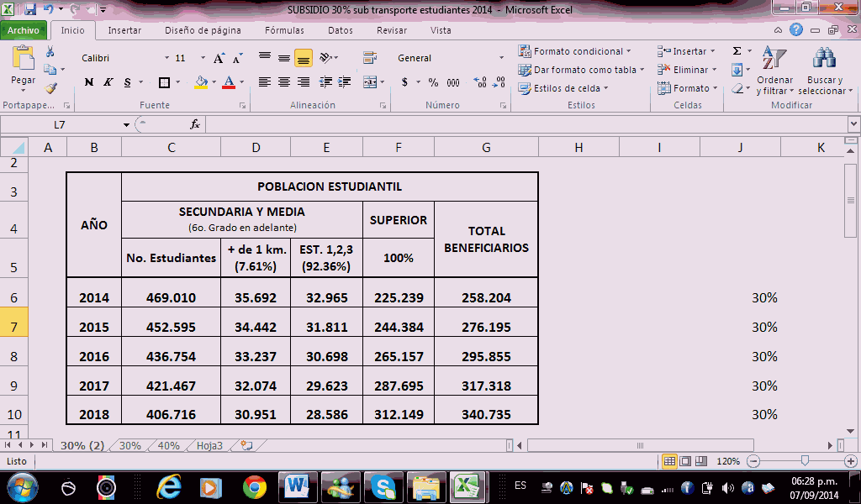
Task: Toggle bold (N) formatting
Action: tap(89, 82)
